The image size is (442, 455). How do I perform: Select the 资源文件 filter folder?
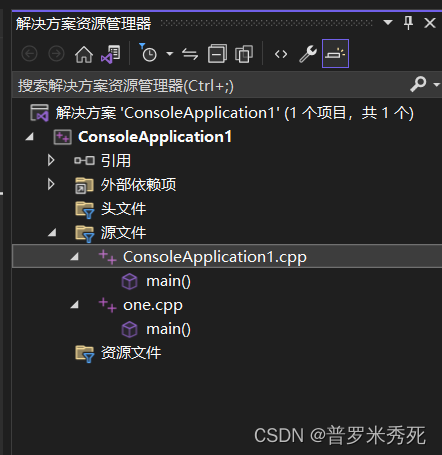(131, 353)
